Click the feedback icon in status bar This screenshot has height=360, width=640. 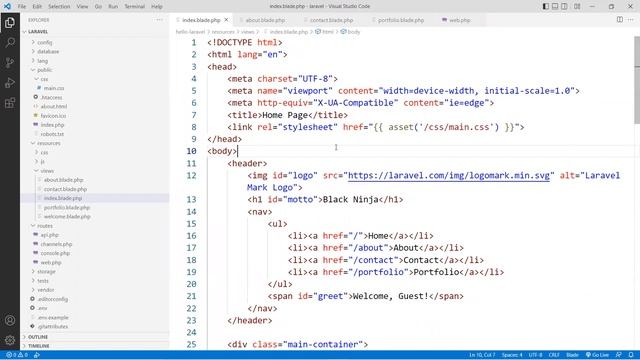(619, 355)
